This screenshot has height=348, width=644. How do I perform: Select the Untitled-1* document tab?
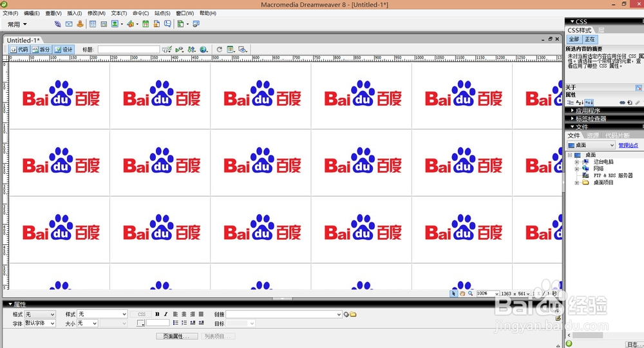(23, 40)
